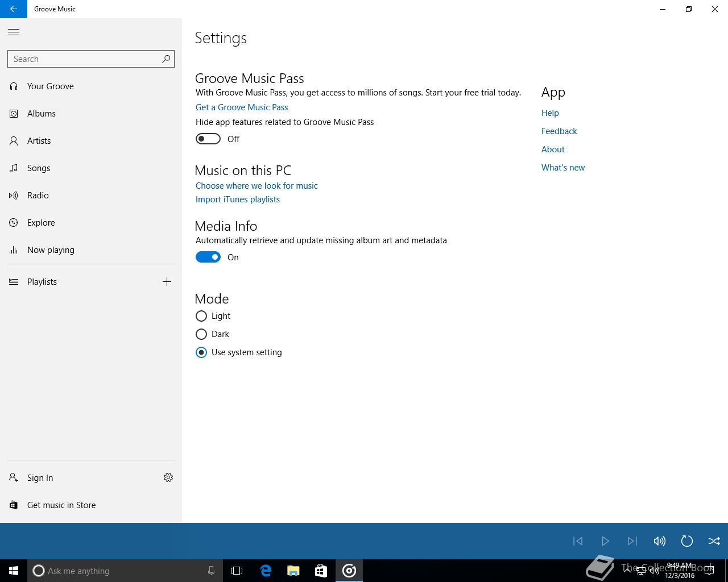Restore down the Groove Music window

click(x=689, y=9)
